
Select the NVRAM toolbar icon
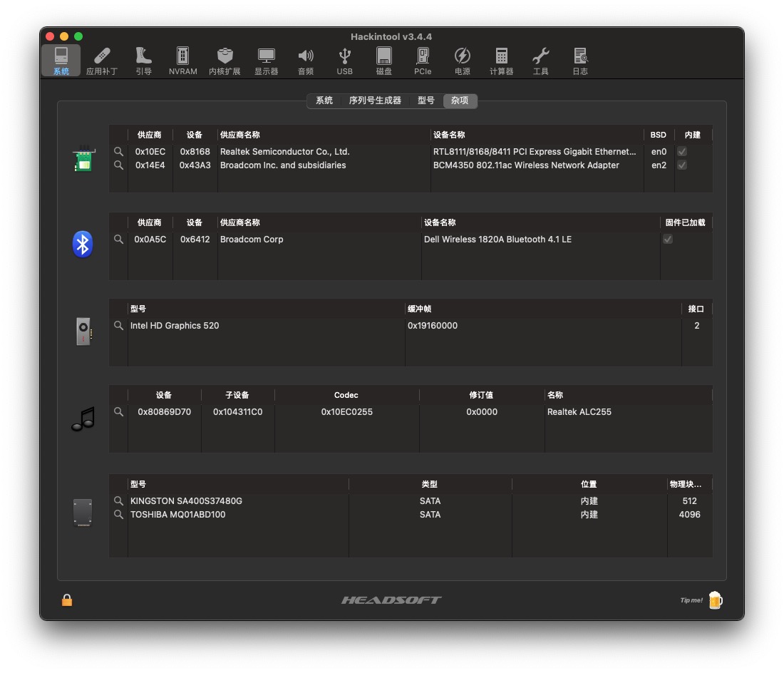tap(183, 61)
